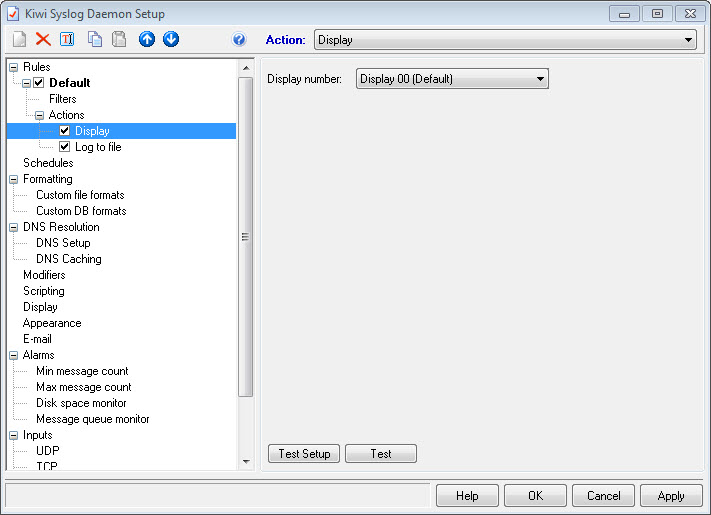The width and height of the screenshot is (711, 515).
Task: Click the Paste toolbar icon
Action: pos(119,40)
